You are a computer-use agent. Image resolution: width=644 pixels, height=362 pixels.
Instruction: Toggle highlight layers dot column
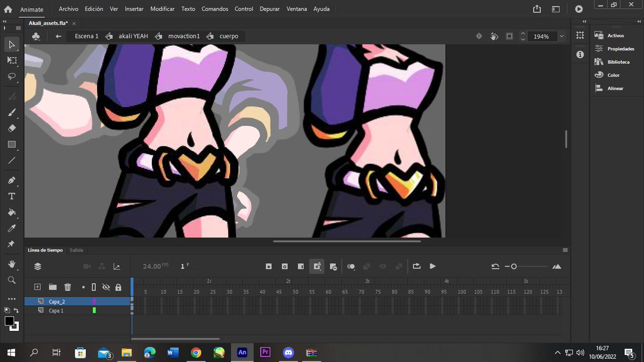[83, 287]
